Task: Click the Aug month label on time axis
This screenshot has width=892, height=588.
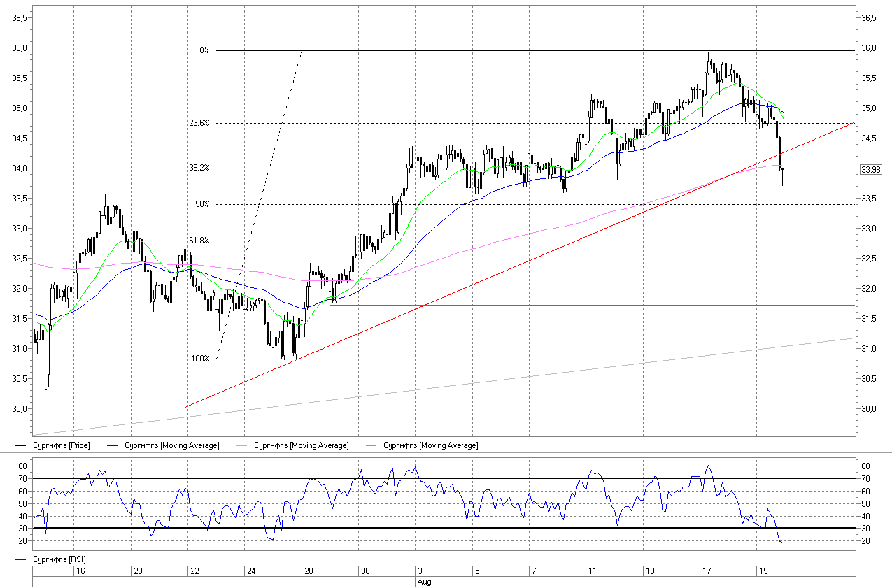Action: click(x=423, y=581)
